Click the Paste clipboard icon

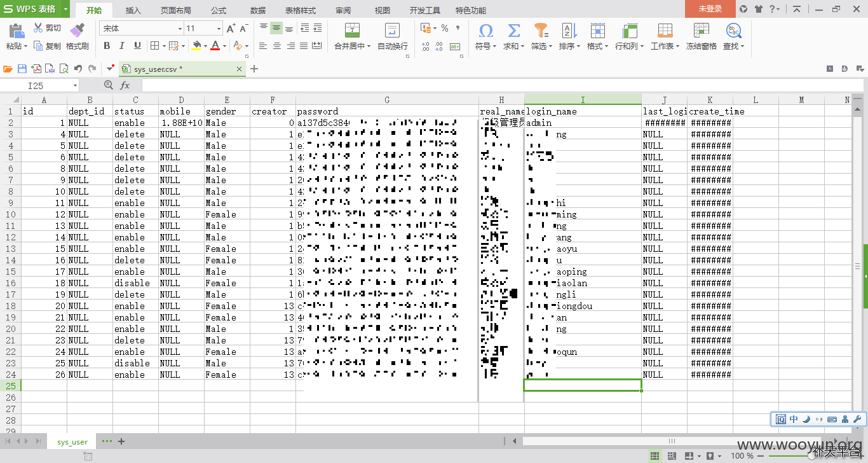(x=17, y=30)
